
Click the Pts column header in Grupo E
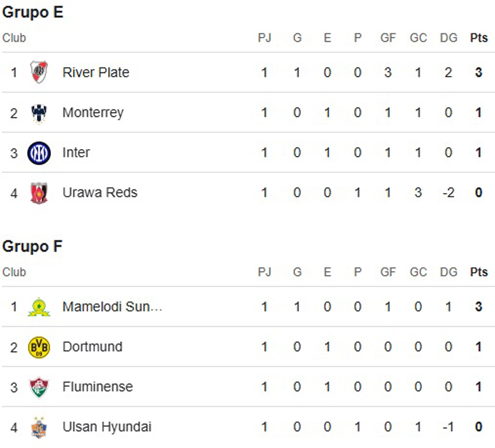point(479,38)
